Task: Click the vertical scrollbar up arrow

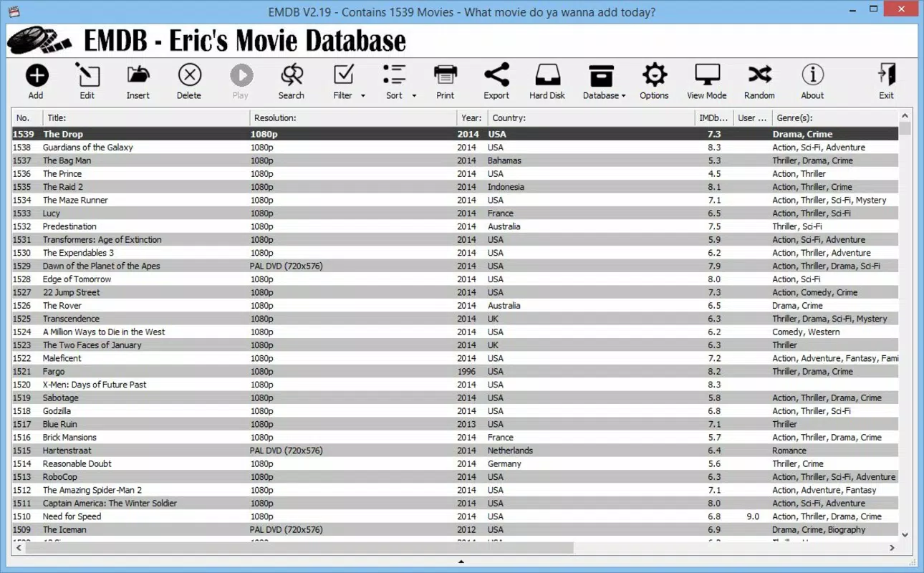Action: (x=905, y=116)
